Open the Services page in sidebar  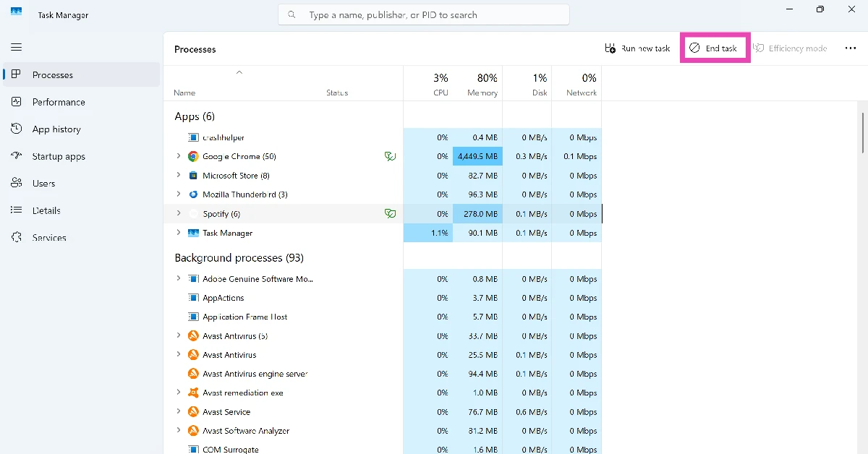[49, 238]
